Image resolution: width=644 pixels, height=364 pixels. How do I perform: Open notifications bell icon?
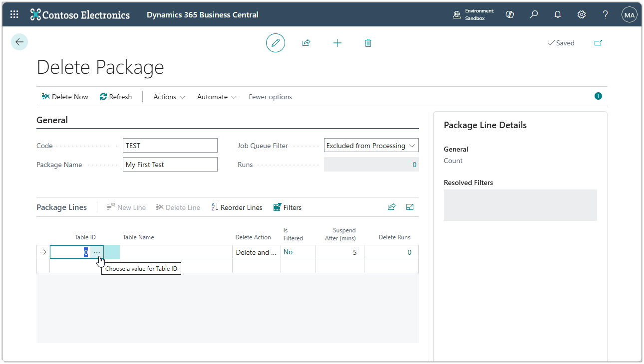(558, 14)
